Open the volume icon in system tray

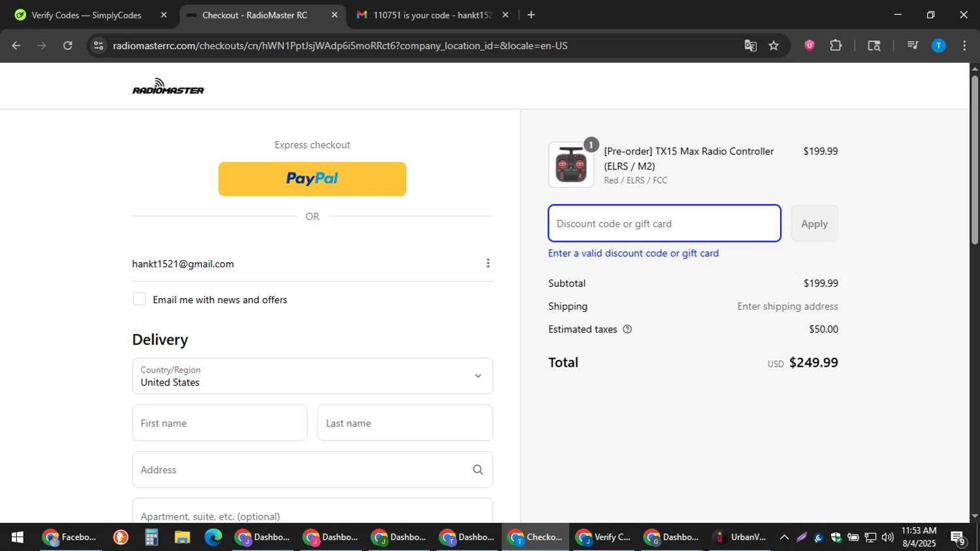point(887,537)
